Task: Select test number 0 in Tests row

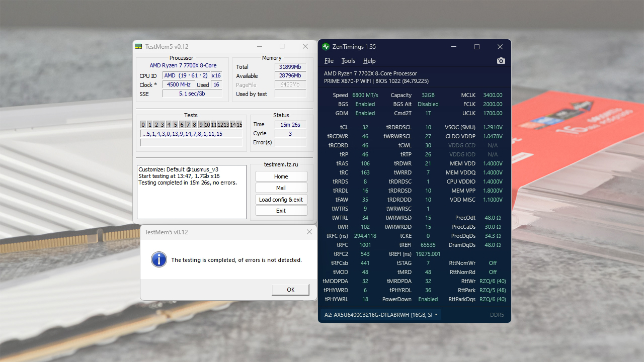Action: (143, 125)
